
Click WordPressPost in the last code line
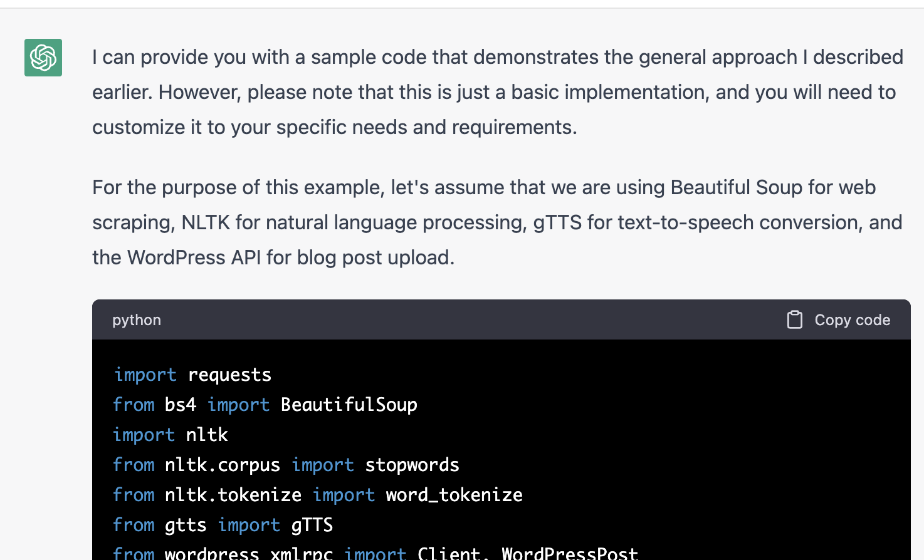(x=570, y=553)
